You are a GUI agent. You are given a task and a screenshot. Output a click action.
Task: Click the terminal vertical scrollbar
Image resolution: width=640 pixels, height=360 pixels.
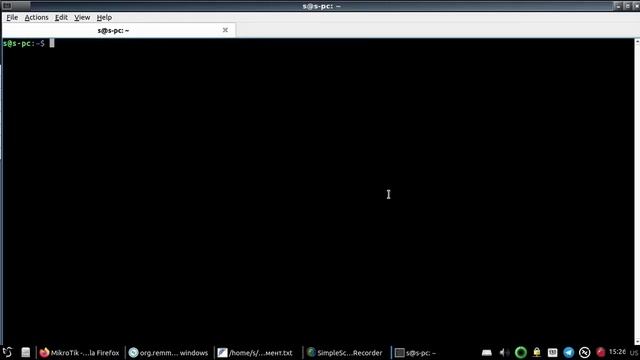637,192
